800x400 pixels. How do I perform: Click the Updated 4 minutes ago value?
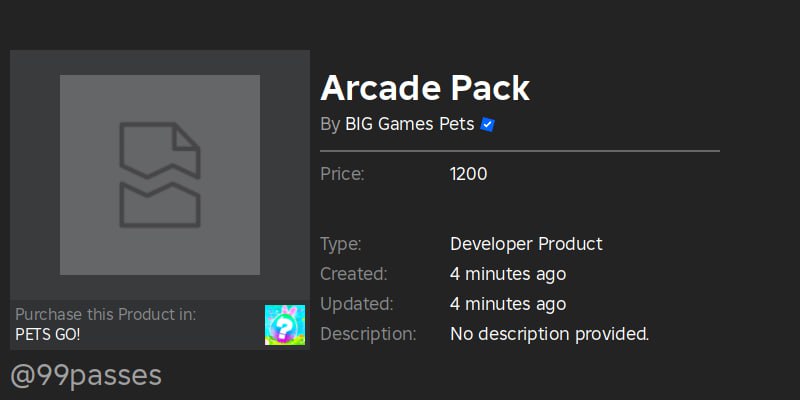coord(508,305)
